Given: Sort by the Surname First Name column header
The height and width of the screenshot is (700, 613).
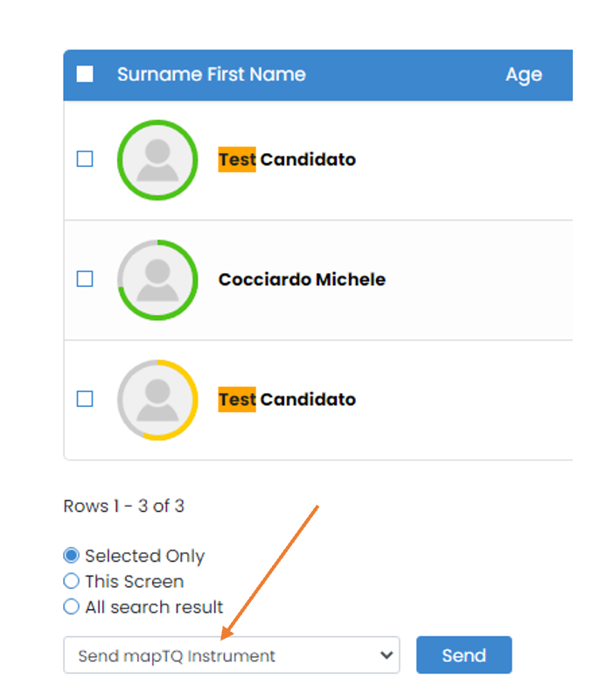Looking at the screenshot, I should coord(212,74).
